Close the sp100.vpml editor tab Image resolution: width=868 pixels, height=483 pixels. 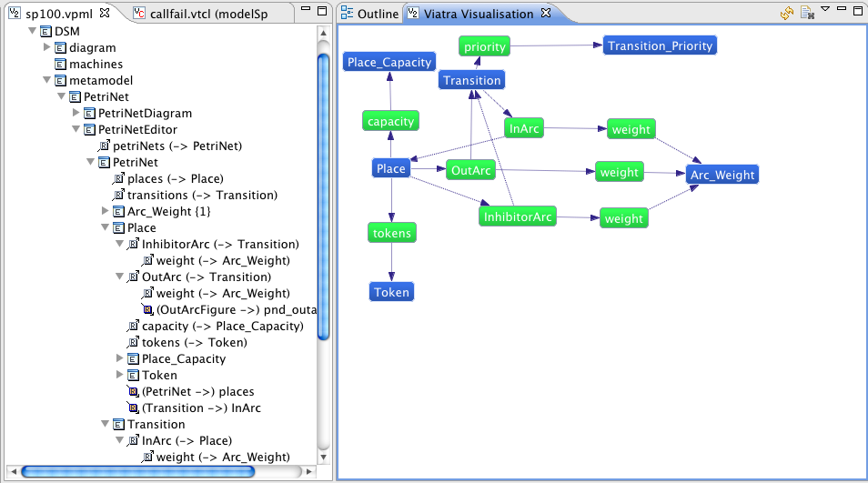tap(105, 12)
